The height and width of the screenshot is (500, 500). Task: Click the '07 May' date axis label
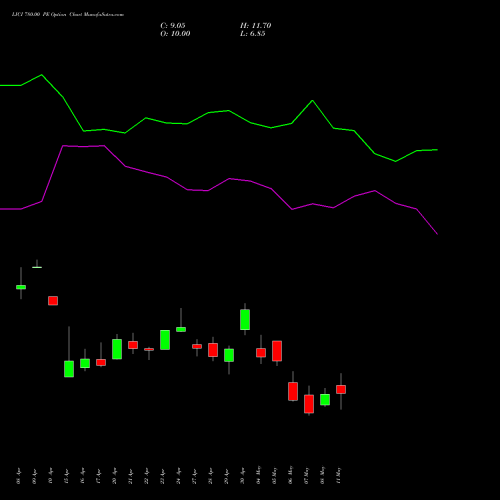click(x=306, y=475)
